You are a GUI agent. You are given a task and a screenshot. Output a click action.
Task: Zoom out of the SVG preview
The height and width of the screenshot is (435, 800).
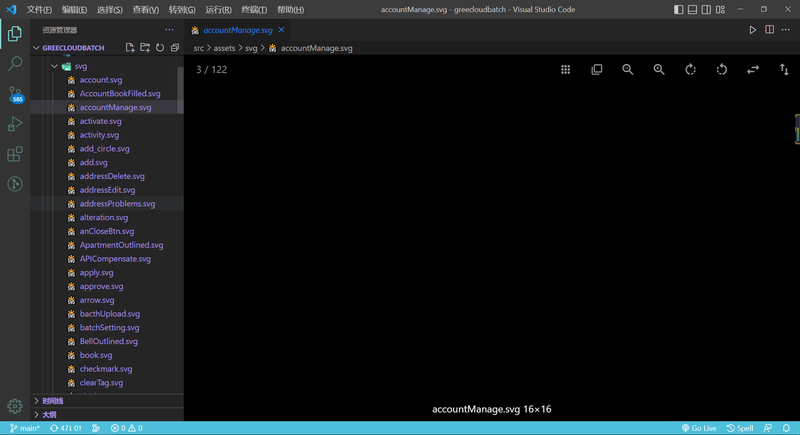628,69
